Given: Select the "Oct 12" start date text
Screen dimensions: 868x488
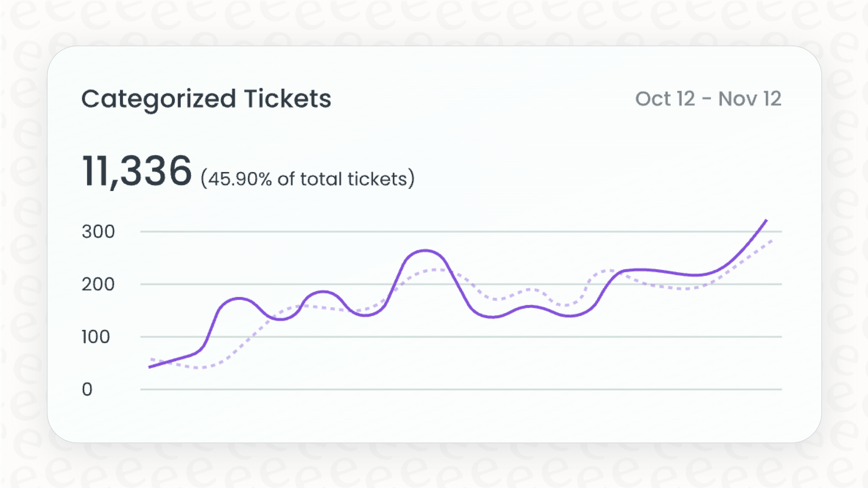Looking at the screenshot, I should [x=665, y=99].
